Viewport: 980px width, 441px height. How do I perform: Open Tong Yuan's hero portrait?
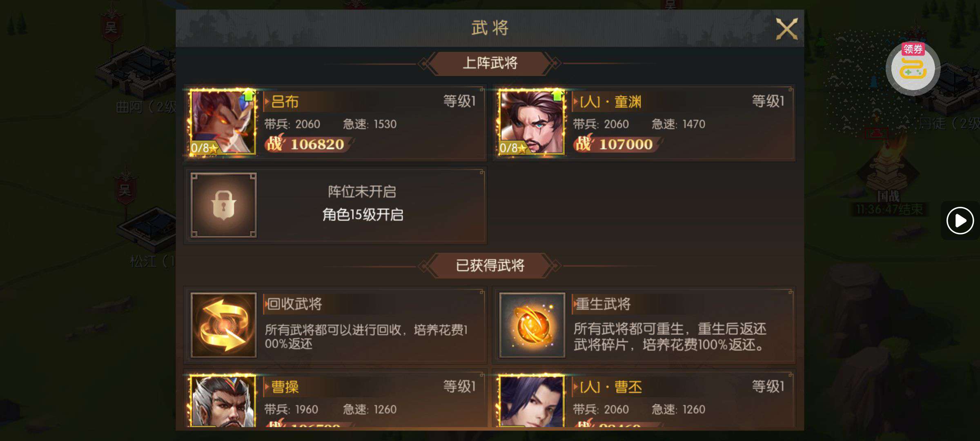532,122
